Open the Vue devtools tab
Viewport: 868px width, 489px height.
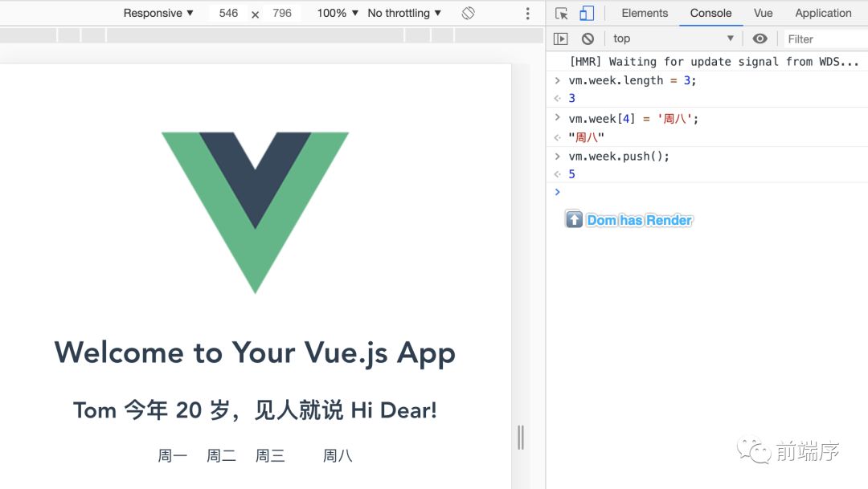click(x=762, y=13)
